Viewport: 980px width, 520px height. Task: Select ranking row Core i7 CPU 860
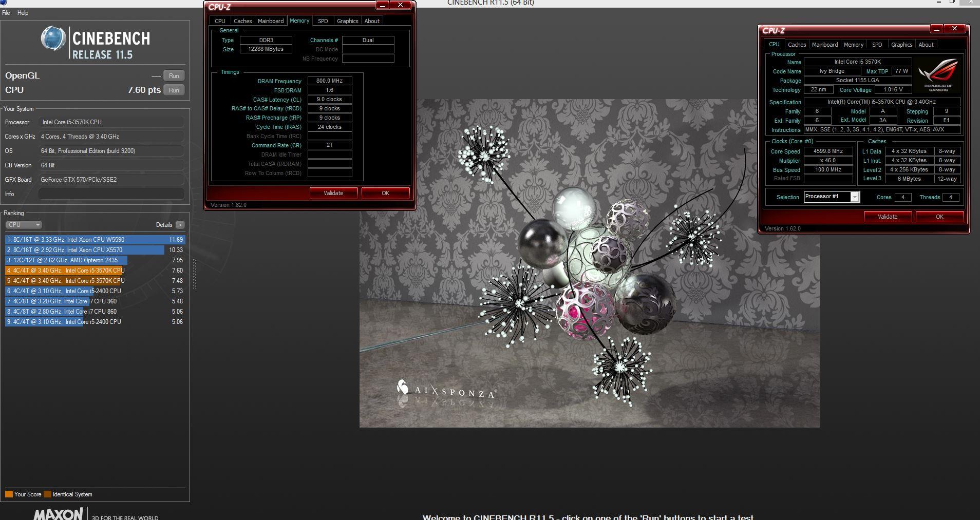(x=95, y=312)
